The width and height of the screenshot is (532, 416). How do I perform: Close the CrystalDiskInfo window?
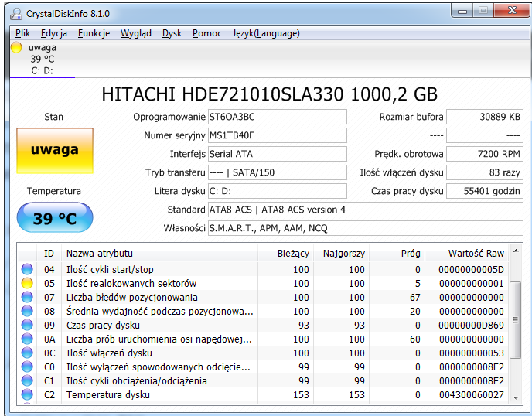pos(512,11)
